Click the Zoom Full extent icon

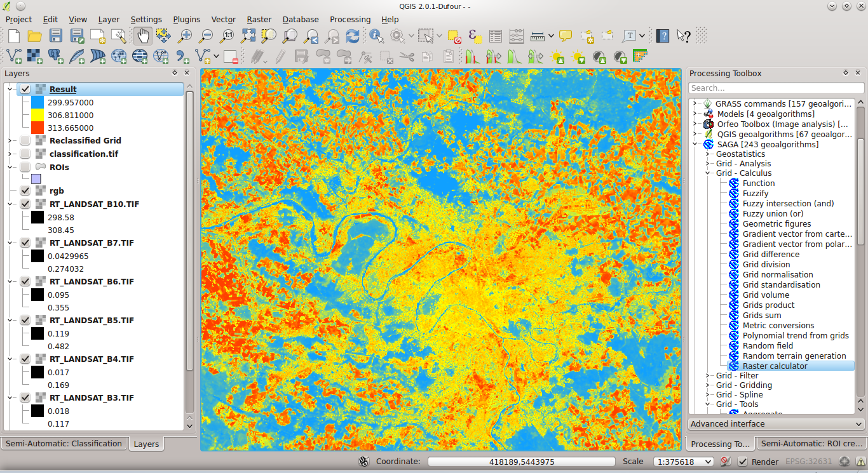[247, 36]
